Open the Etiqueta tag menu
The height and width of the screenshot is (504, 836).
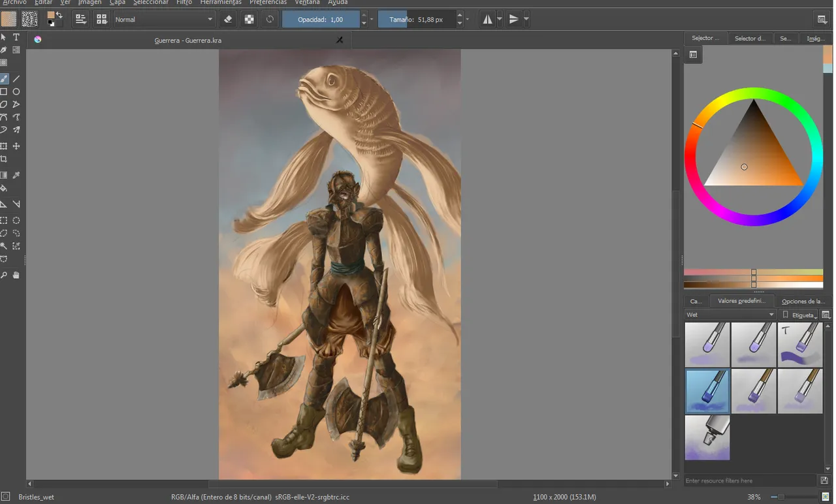pos(799,315)
